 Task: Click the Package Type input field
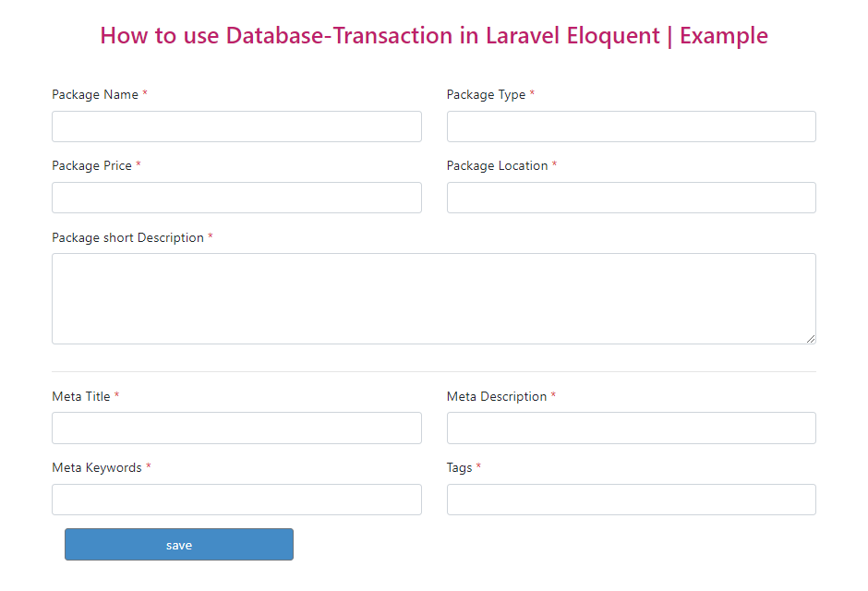click(631, 127)
